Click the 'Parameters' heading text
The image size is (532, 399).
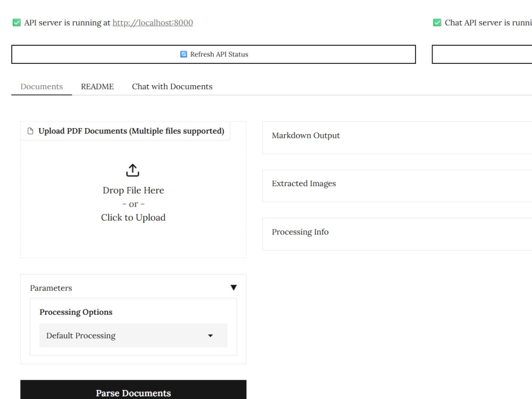(51, 288)
